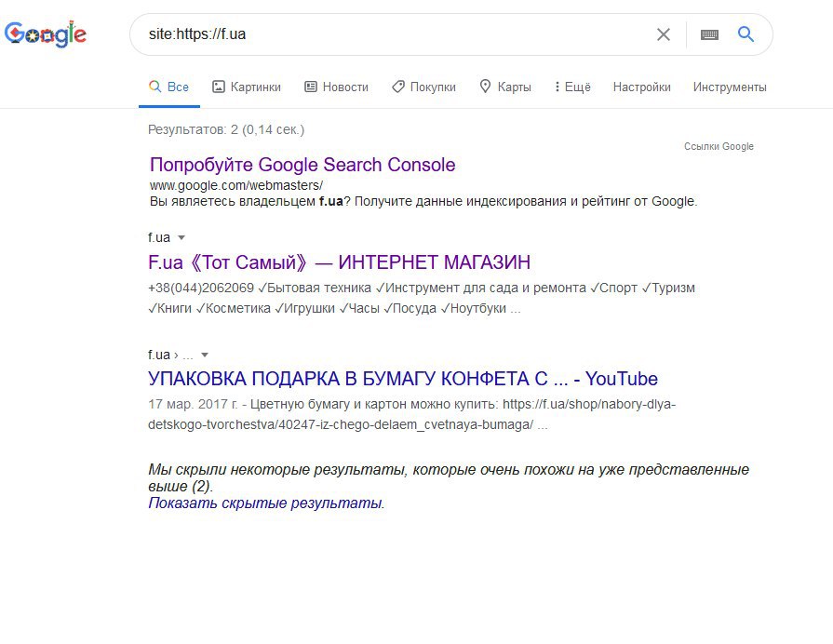Expand dropdown arrow beside f.ua › ... breadcrumb

pos(205,355)
